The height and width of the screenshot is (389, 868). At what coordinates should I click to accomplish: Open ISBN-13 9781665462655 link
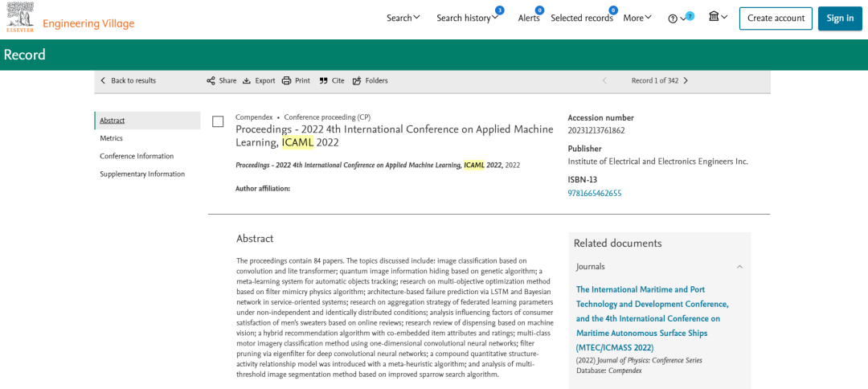point(595,193)
